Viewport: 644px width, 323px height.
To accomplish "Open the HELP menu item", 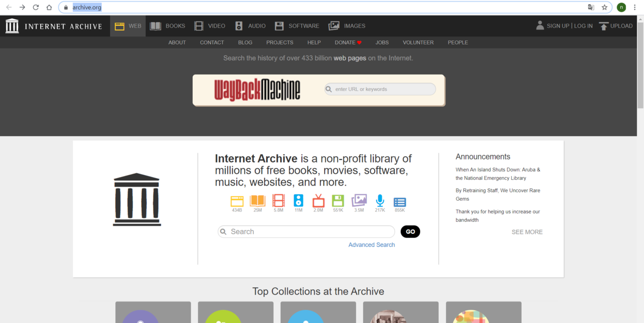I will click(x=314, y=42).
